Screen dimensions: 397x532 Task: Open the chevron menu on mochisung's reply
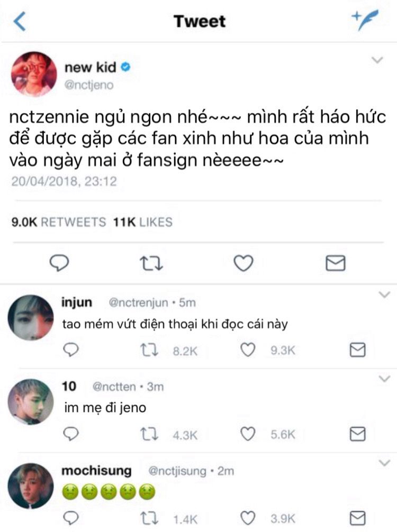pyautogui.click(x=384, y=463)
